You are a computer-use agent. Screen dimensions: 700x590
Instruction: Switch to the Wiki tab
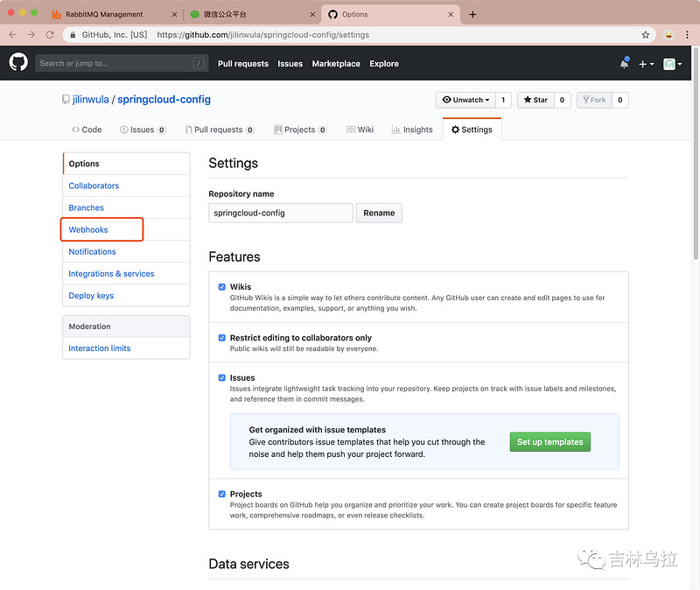[x=360, y=130]
